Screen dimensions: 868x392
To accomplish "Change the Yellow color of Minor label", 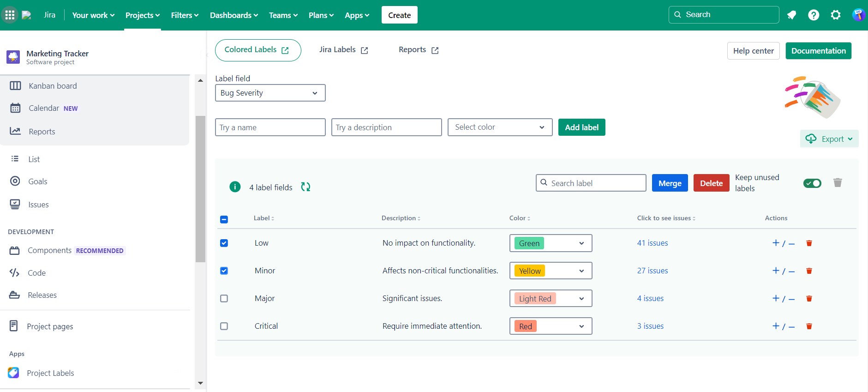I will [x=551, y=271].
